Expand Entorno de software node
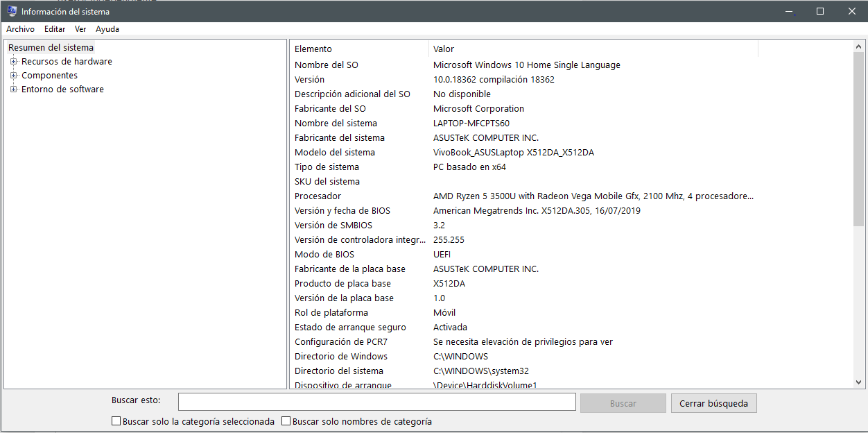 [x=13, y=90]
